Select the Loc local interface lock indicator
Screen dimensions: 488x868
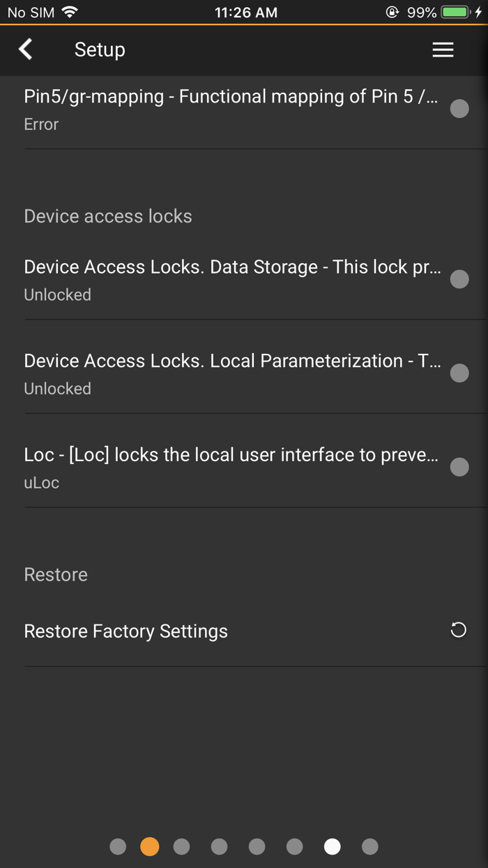click(459, 467)
